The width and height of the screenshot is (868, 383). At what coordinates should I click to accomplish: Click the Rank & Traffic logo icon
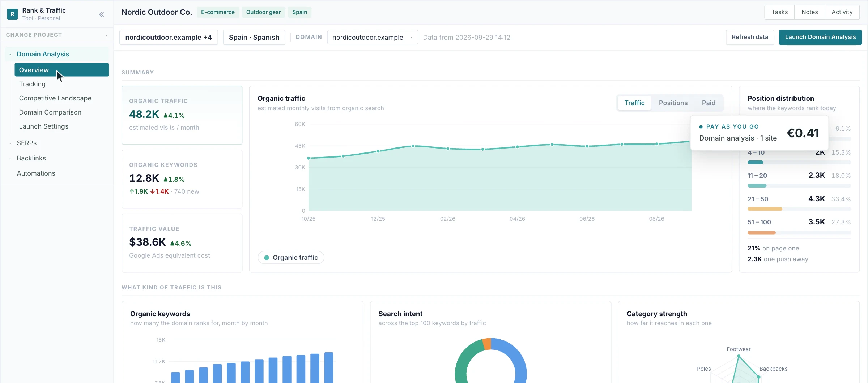12,14
